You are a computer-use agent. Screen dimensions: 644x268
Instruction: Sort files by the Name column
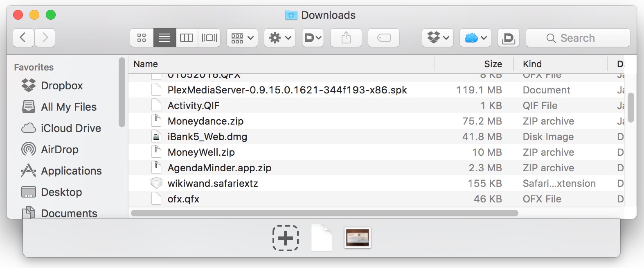tap(281, 64)
